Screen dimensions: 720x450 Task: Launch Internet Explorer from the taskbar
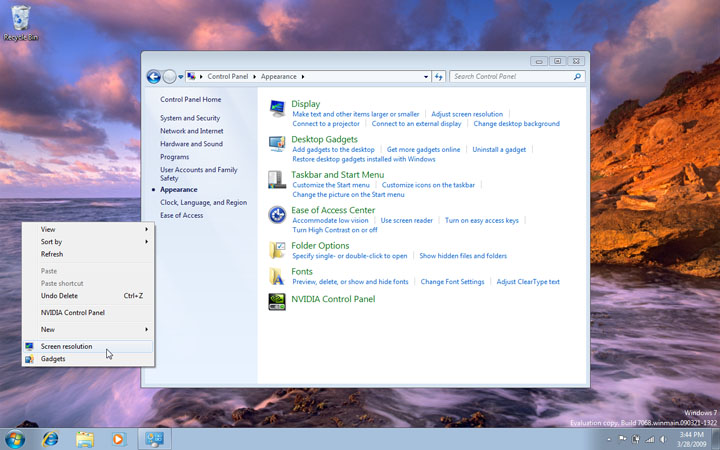(50, 438)
